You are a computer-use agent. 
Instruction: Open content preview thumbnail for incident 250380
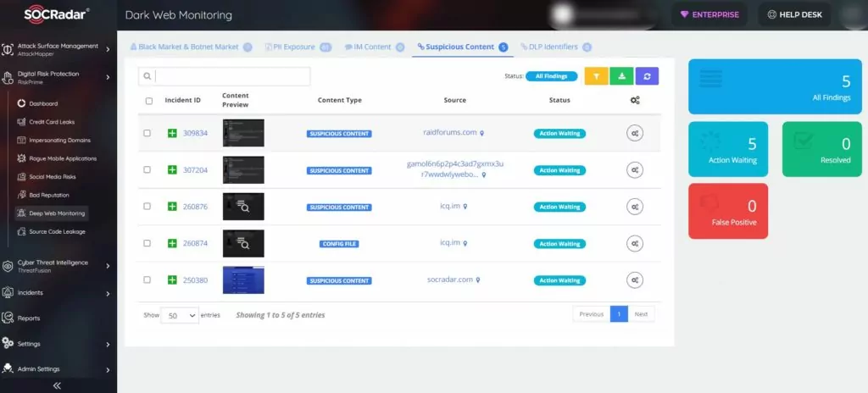point(243,280)
